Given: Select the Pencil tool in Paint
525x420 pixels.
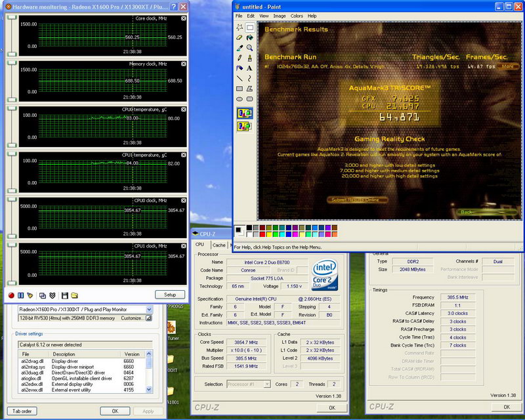Looking at the screenshot, I should point(240,58).
